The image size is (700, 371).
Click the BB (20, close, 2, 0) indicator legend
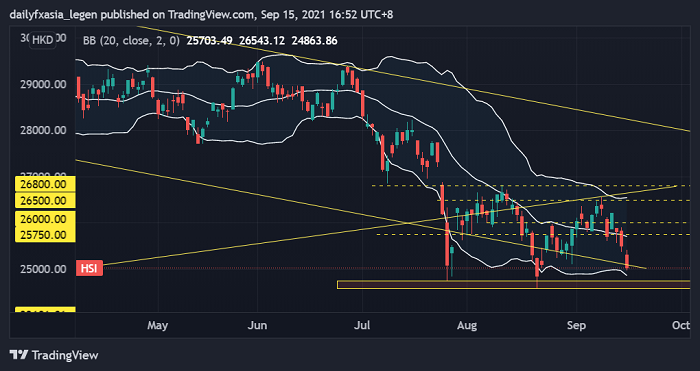pos(131,41)
